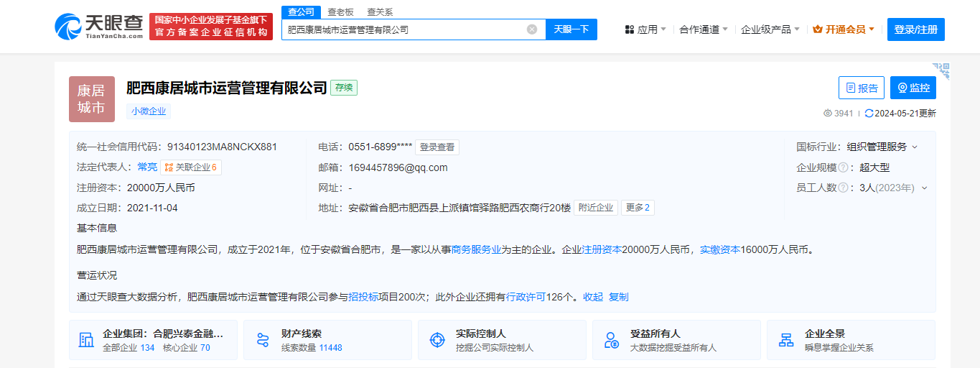Click the 财产线索 icon
Viewport: 980px width, 368px height.
click(x=263, y=340)
